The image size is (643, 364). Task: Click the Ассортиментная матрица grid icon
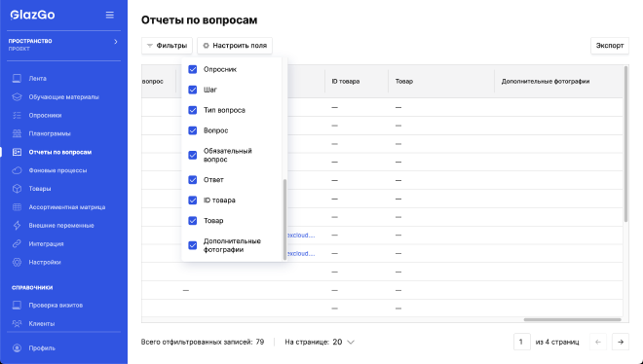click(x=17, y=207)
